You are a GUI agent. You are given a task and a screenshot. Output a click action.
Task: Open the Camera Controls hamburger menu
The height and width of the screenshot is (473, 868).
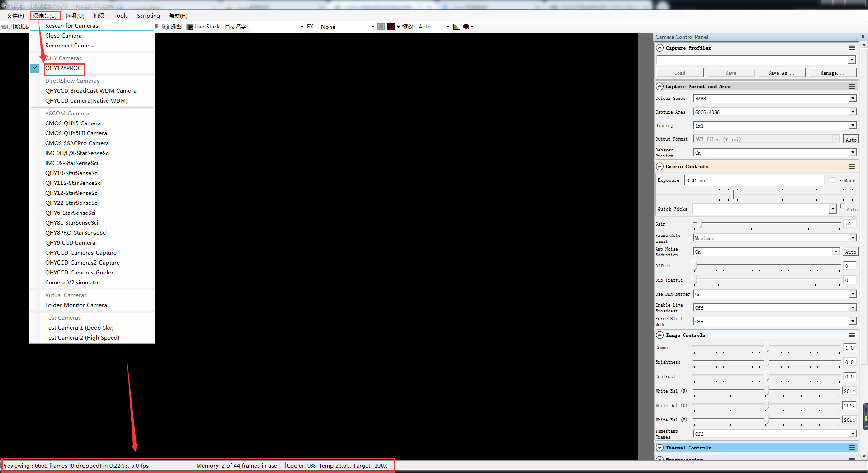coord(852,166)
